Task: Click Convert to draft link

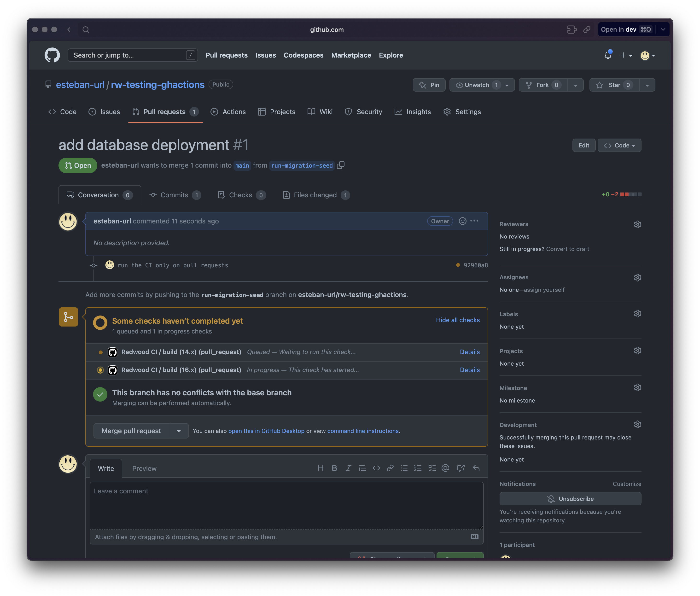Action: click(x=567, y=249)
